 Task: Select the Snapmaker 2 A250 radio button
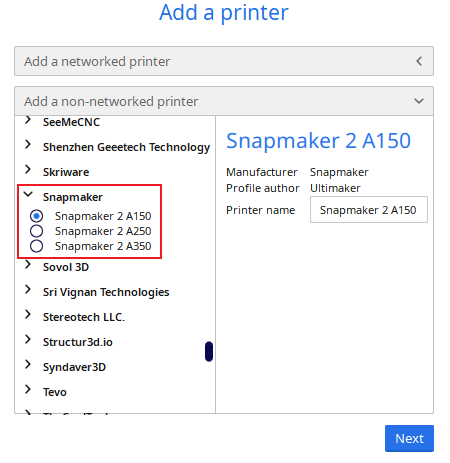36,231
